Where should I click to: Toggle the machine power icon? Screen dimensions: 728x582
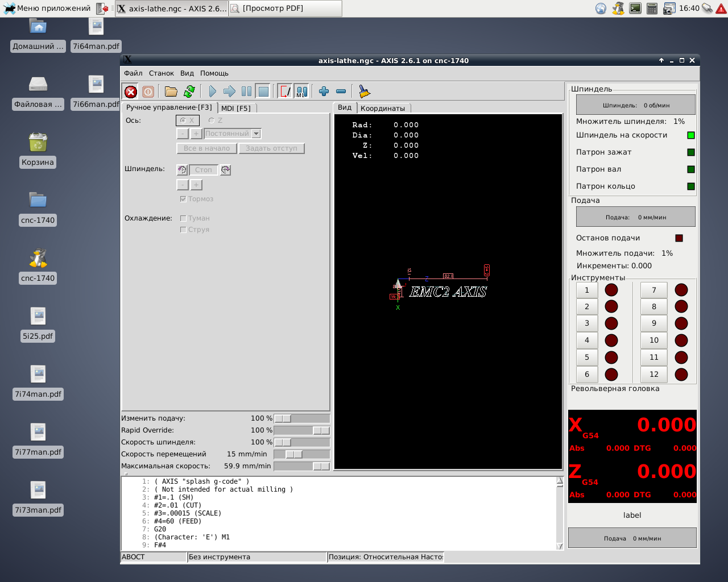pyautogui.click(x=148, y=92)
